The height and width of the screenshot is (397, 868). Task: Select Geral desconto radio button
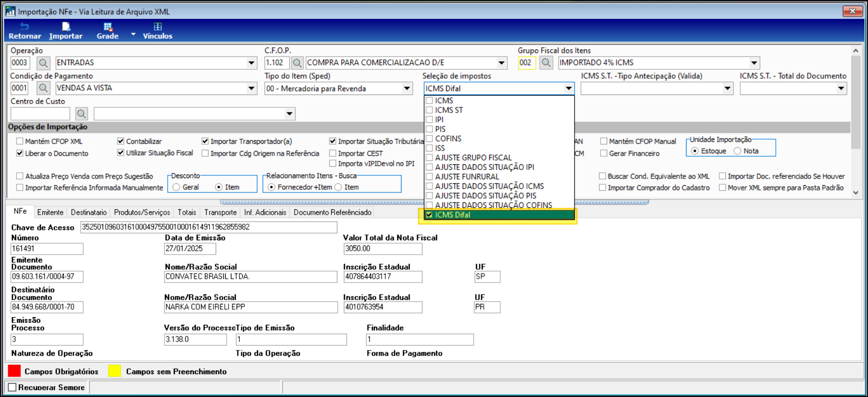(x=176, y=187)
